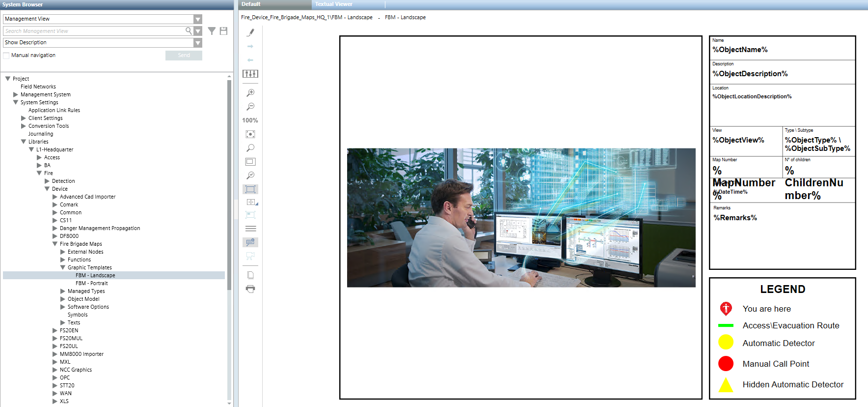Image resolution: width=868 pixels, height=407 pixels.
Task: Open the sliders settings icon
Action: (250, 74)
